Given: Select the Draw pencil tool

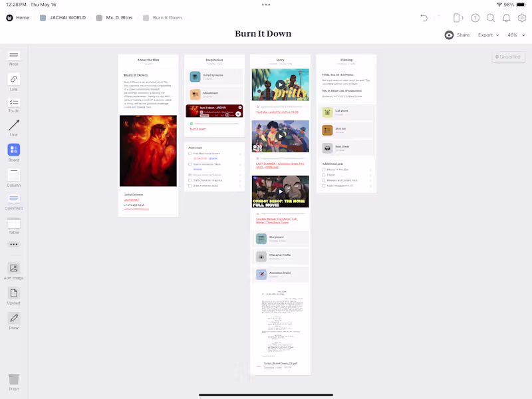Looking at the screenshot, I should 13,321.
